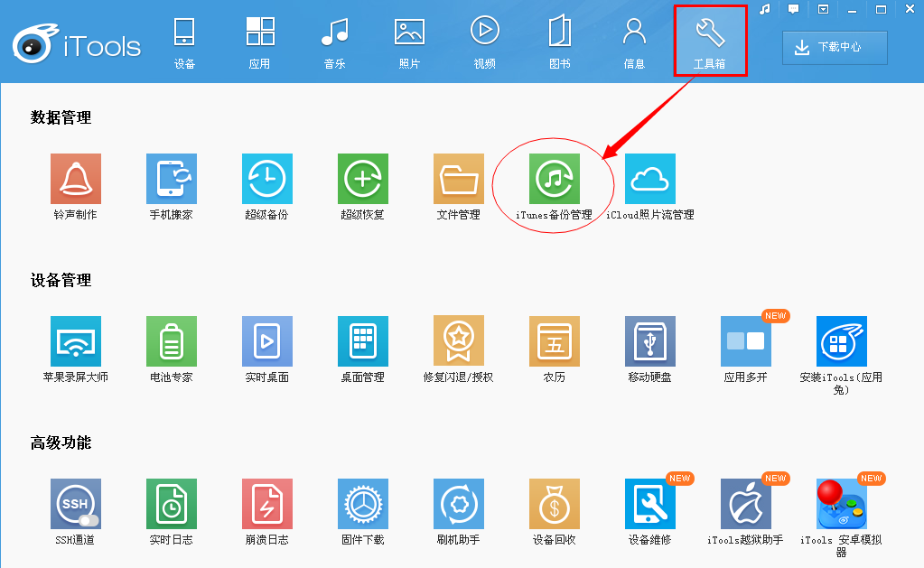Launch 刷机助手 flashing assistant
This screenshot has width=924, height=568.
pyautogui.click(x=459, y=504)
